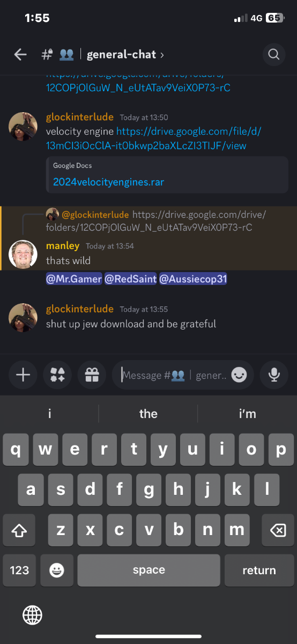Tap the gift icon
Viewport: 297px width, 644px height.
[x=92, y=375]
